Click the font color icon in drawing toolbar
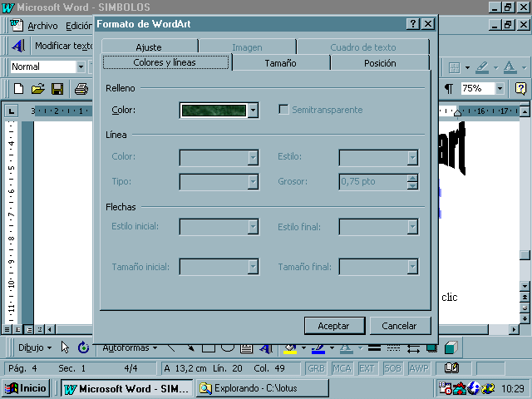This screenshot has height=399, width=532. point(346,348)
